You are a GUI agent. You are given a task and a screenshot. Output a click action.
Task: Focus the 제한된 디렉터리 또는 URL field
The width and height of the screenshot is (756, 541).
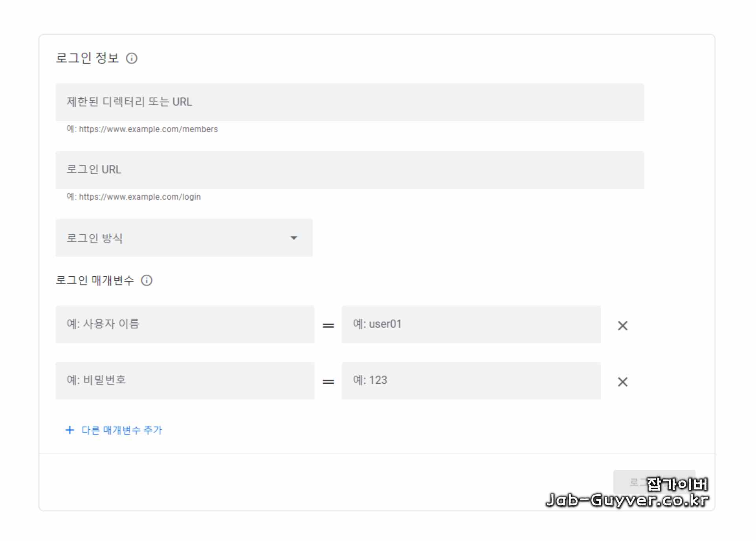click(350, 102)
